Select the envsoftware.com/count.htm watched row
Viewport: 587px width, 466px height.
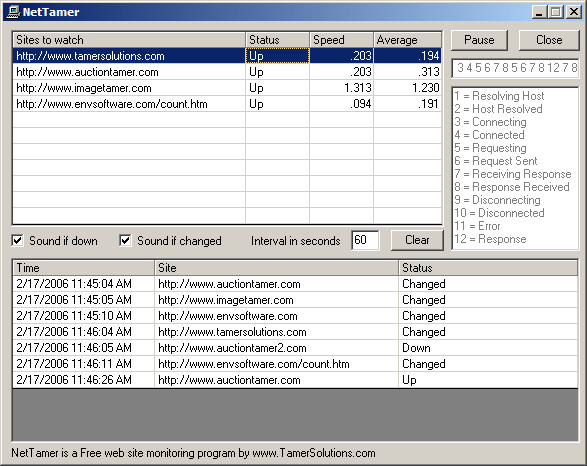(x=227, y=104)
